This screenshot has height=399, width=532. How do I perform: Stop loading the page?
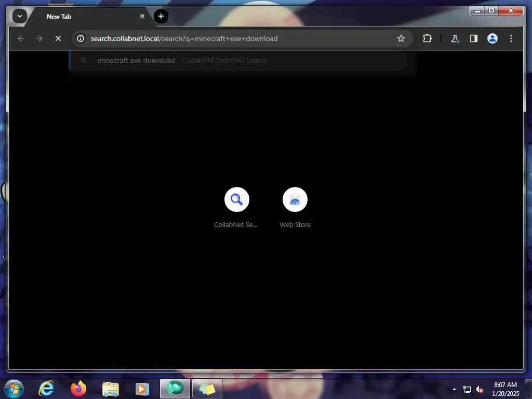pos(58,38)
